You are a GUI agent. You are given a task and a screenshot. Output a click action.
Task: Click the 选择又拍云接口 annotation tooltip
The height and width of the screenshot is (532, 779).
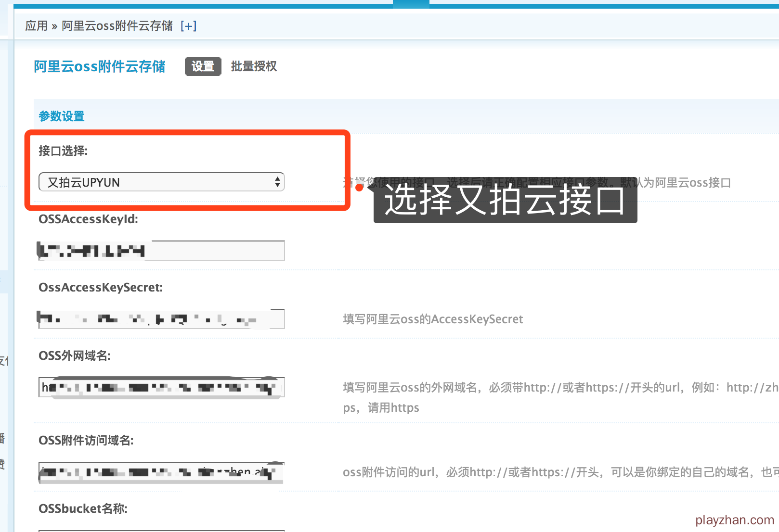point(505,200)
